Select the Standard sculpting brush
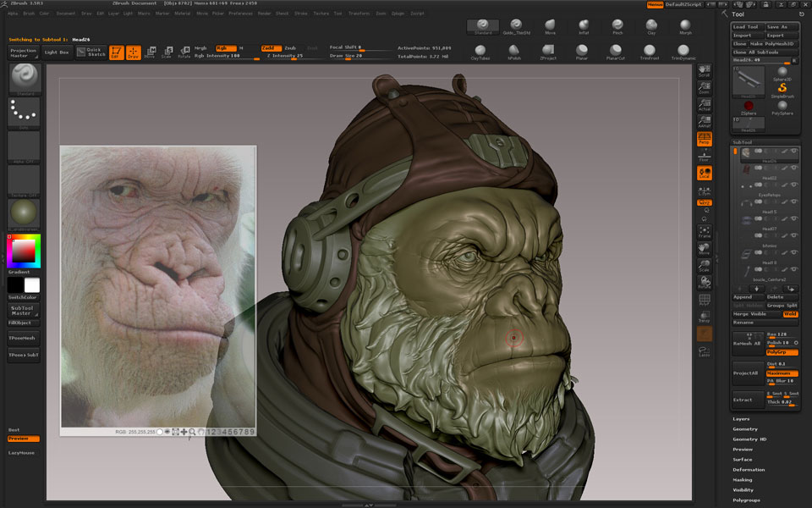This screenshot has height=508, width=812. pos(483,25)
